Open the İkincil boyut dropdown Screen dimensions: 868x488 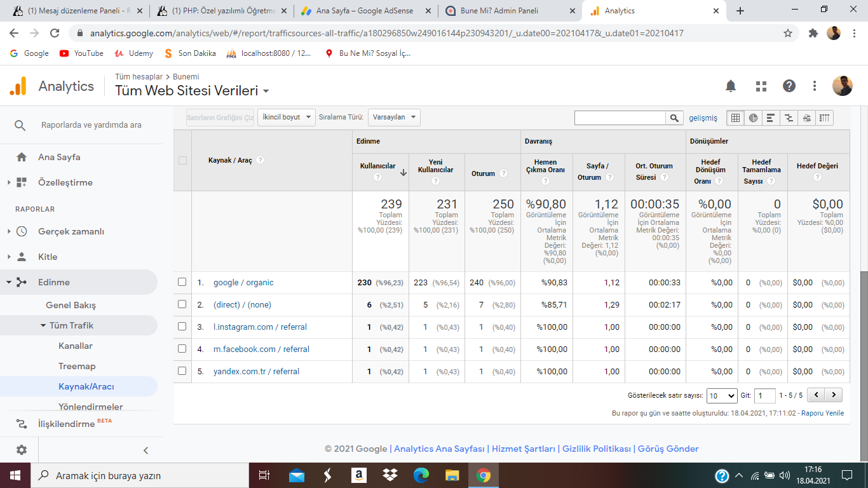[x=287, y=117]
